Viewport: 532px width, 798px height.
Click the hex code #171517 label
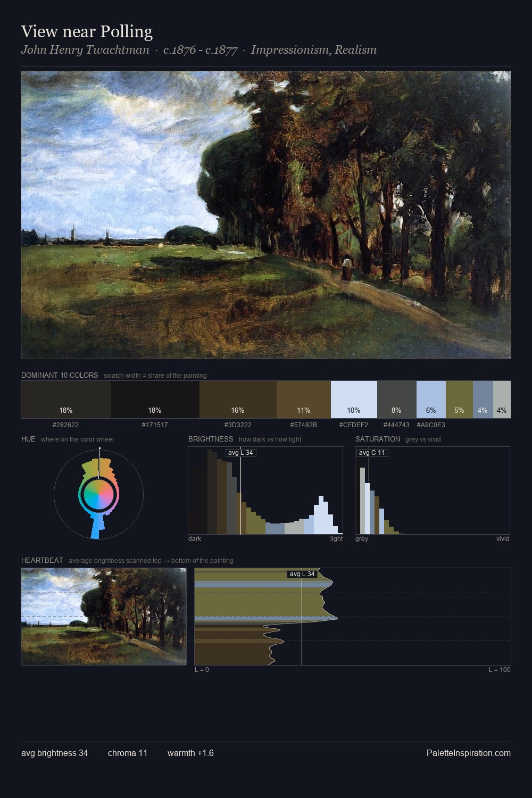(x=155, y=425)
